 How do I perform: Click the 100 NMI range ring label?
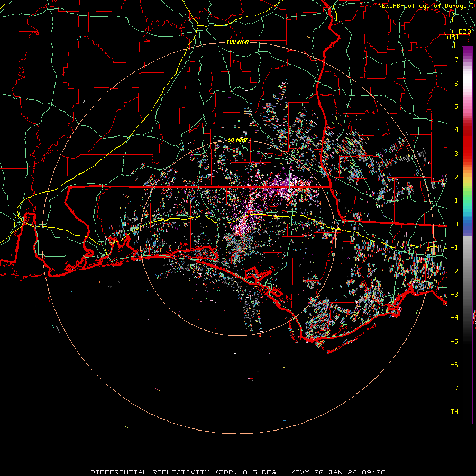click(237, 42)
